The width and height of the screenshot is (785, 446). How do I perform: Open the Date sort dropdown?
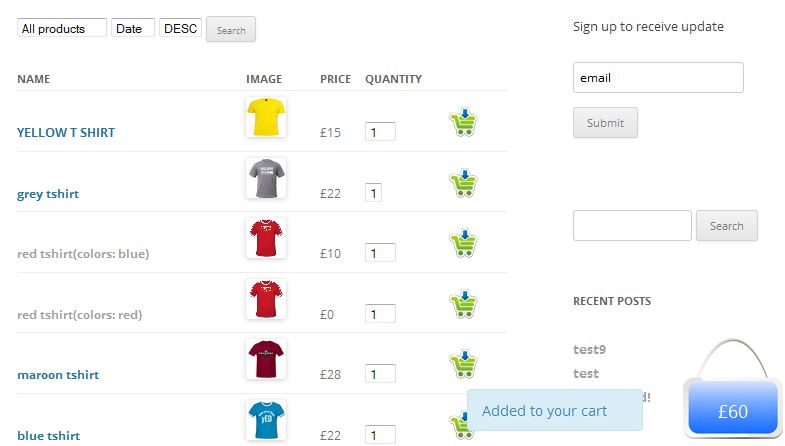pyautogui.click(x=133, y=28)
